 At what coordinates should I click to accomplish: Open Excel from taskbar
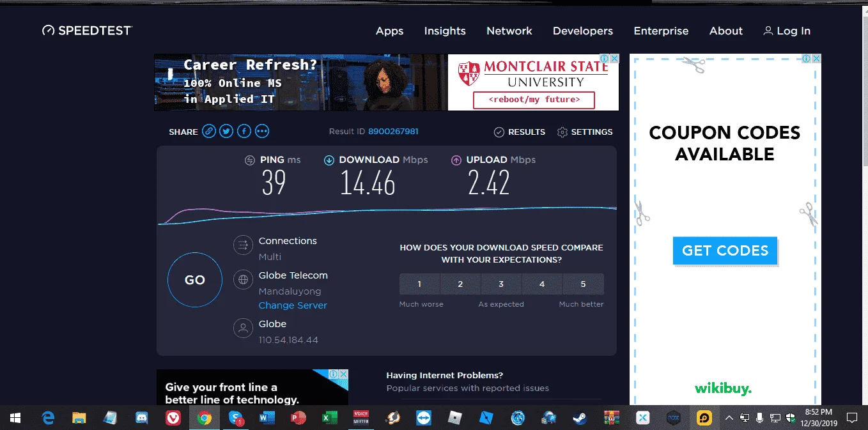coord(330,418)
